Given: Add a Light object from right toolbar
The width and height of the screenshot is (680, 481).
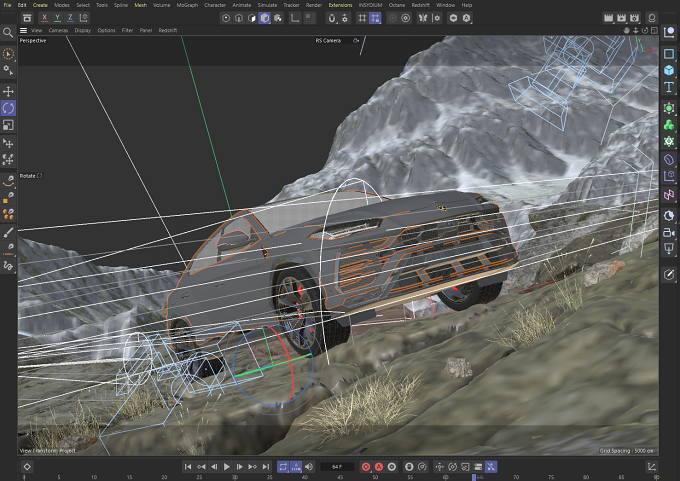Looking at the screenshot, I should [669, 249].
